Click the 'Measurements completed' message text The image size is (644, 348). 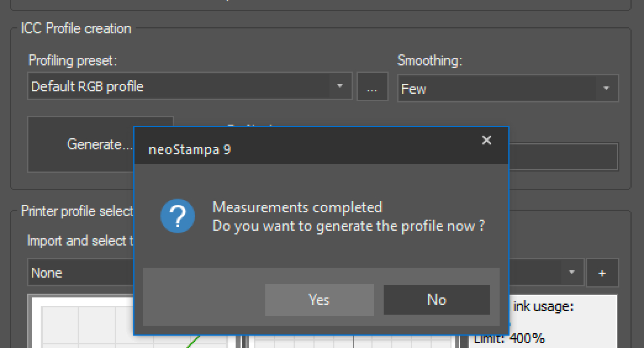click(x=297, y=207)
